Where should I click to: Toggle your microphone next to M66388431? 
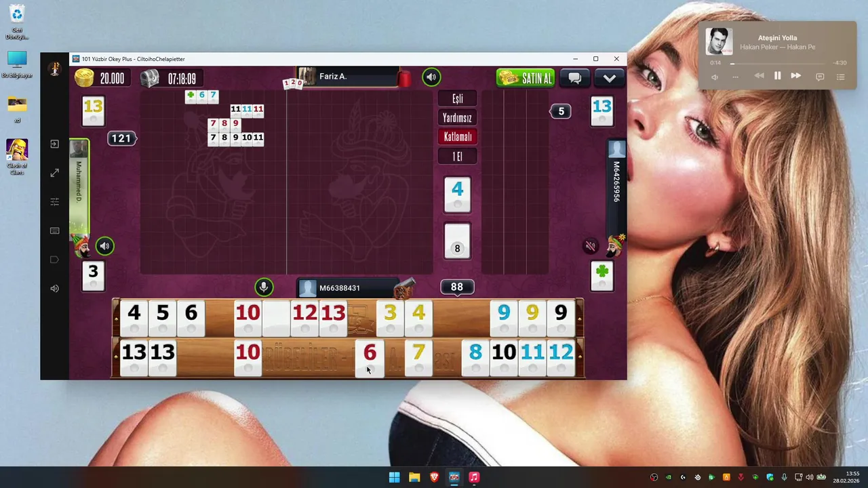pyautogui.click(x=264, y=287)
